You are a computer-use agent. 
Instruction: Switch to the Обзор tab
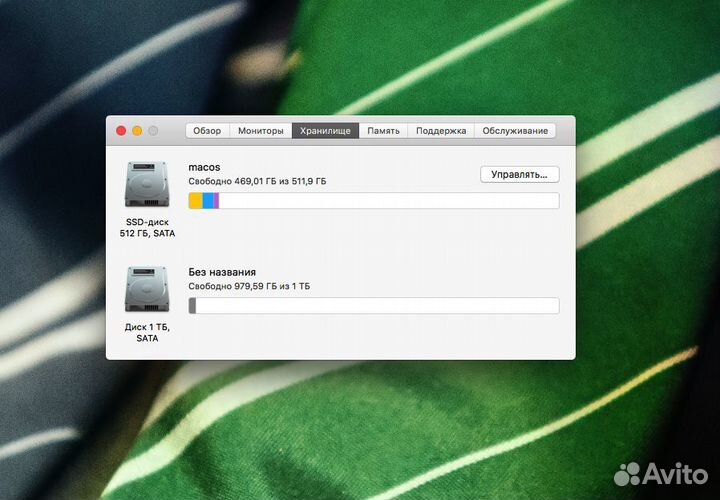pyautogui.click(x=208, y=131)
